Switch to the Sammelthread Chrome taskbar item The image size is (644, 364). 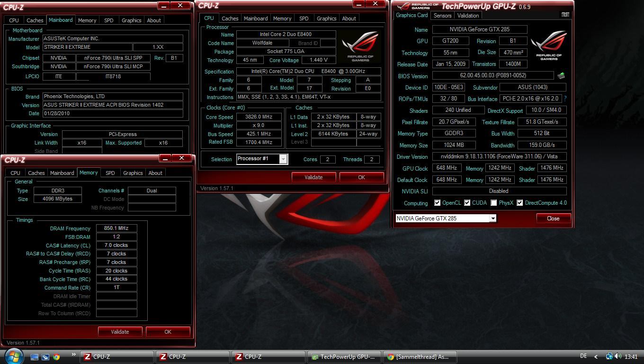(x=420, y=357)
